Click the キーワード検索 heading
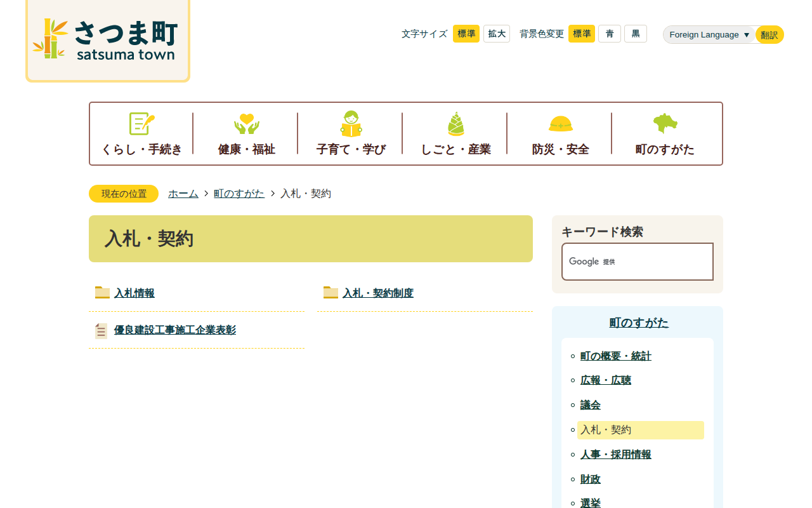 [x=602, y=232]
